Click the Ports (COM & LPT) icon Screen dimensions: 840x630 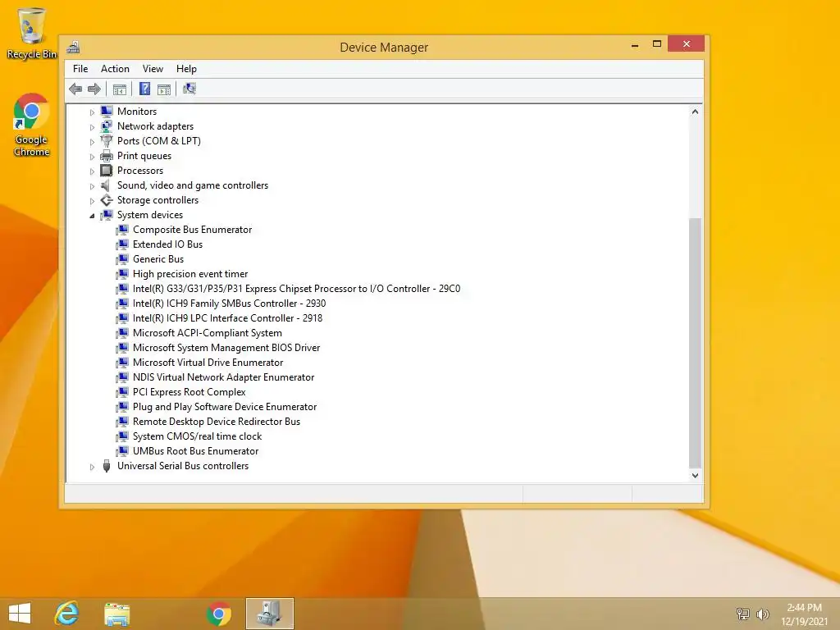click(x=107, y=141)
